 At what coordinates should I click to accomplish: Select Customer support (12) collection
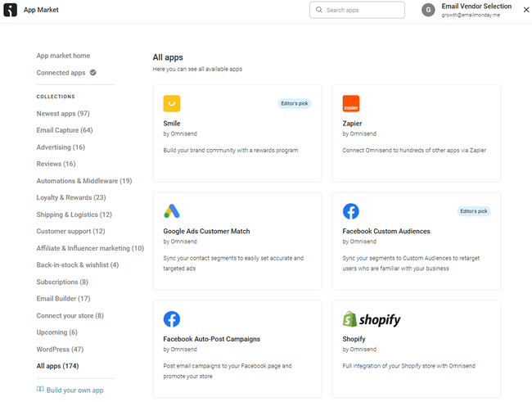(71, 231)
